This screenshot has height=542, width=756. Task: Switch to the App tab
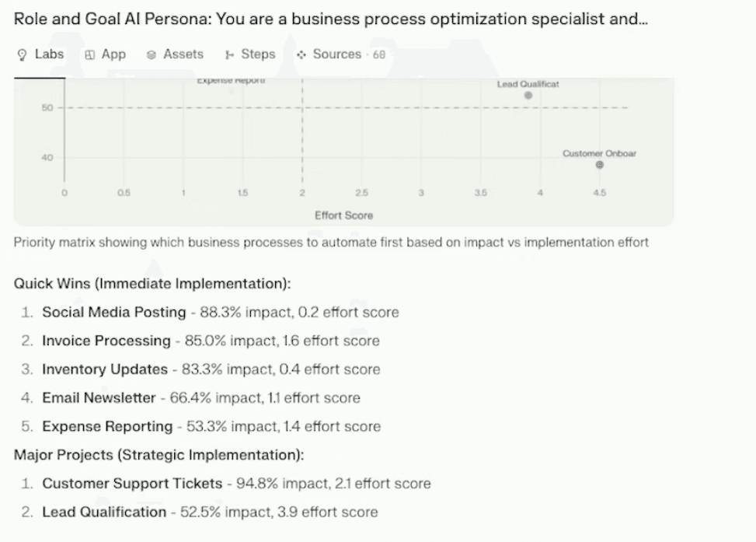[x=105, y=54]
